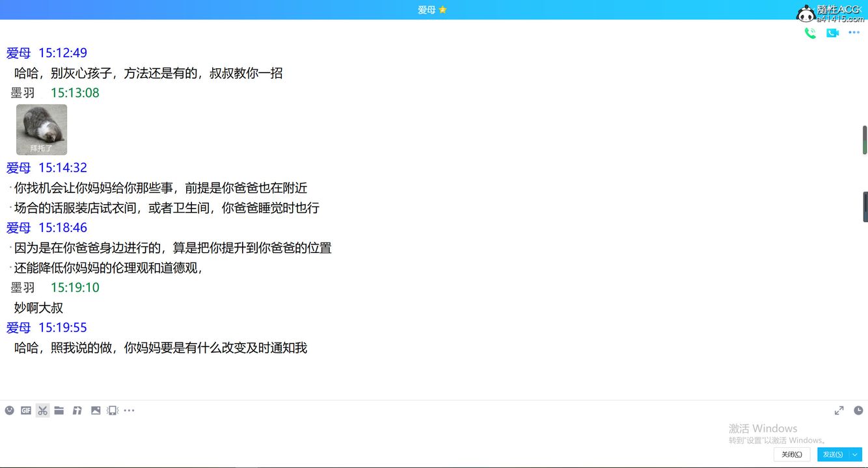Click the 关闭(C) close button
This screenshot has height=468, width=868.
[792, 454]
